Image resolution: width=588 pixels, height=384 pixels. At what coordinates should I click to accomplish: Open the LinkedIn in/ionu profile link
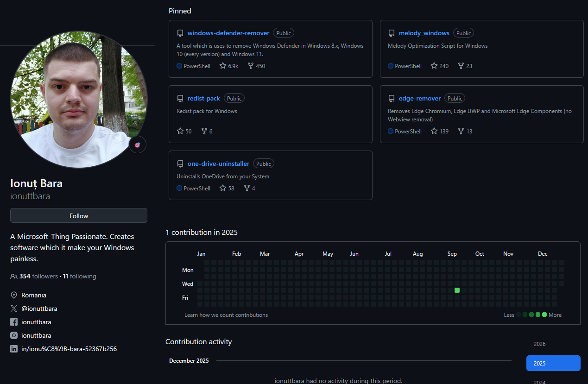point(69,349)
